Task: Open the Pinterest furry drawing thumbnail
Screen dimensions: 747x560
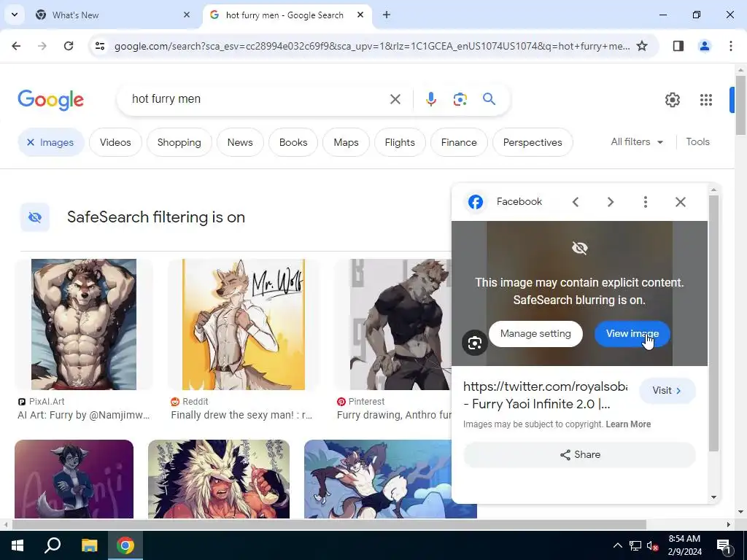Action: click(400, 324)
